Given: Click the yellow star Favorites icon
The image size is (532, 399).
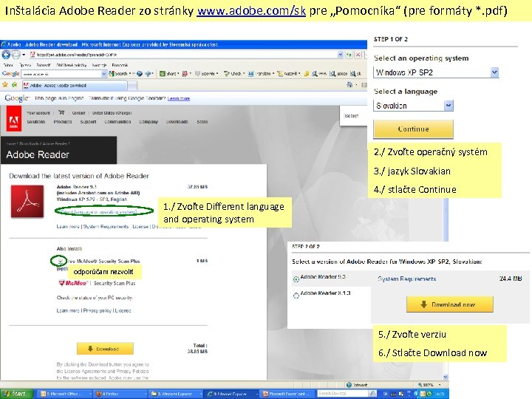Looking at the screenshot, I should (4, 85).
